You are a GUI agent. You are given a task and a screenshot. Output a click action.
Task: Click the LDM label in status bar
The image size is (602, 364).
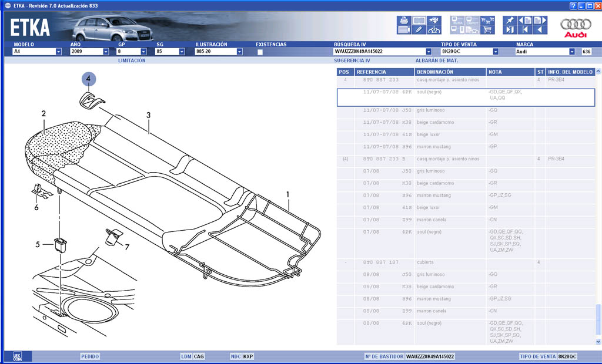point(186,356)
